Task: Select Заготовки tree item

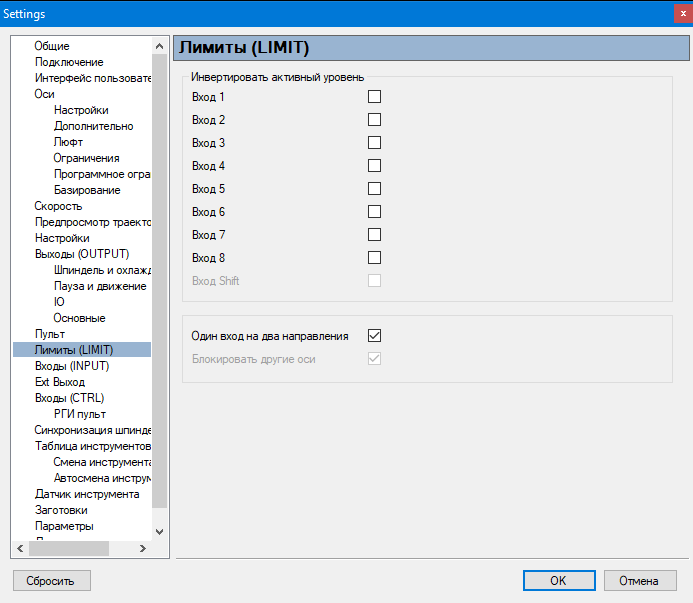Action: pyautogui.click(x=61, y=510)
